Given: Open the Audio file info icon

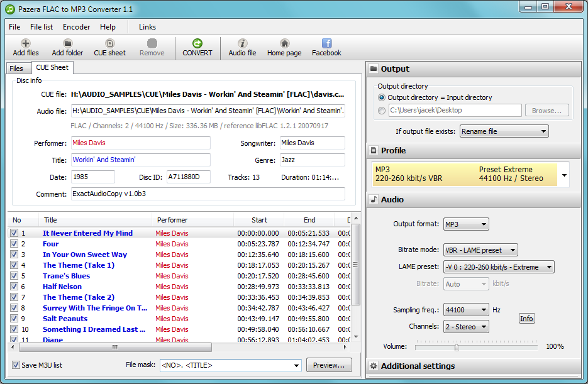Looking at the screenshot, I should pyautogui.click(x=241, y=47).
